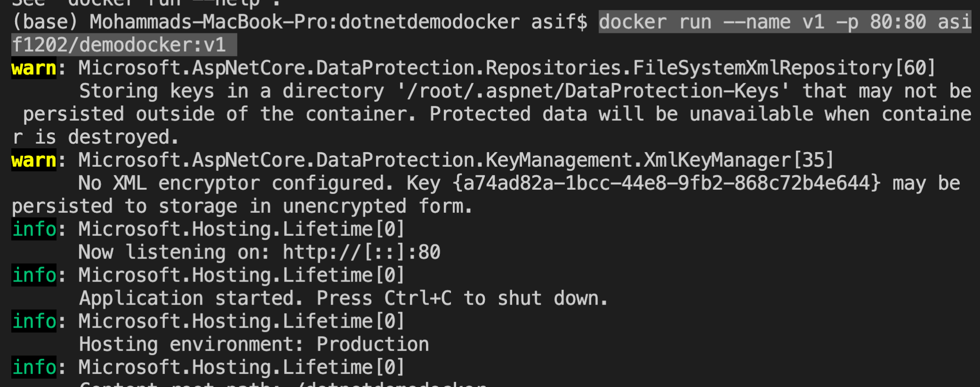Click the info label above Application started

click(34, 275)
